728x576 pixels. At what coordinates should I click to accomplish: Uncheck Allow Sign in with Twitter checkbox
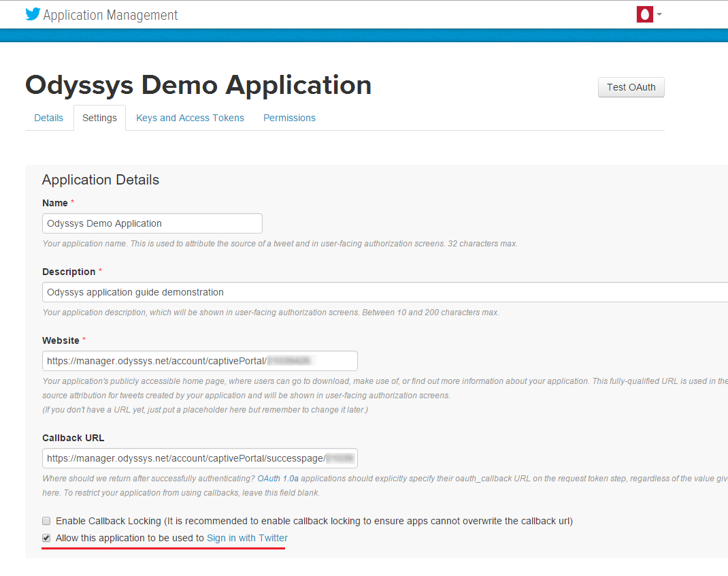coord(46,539)
